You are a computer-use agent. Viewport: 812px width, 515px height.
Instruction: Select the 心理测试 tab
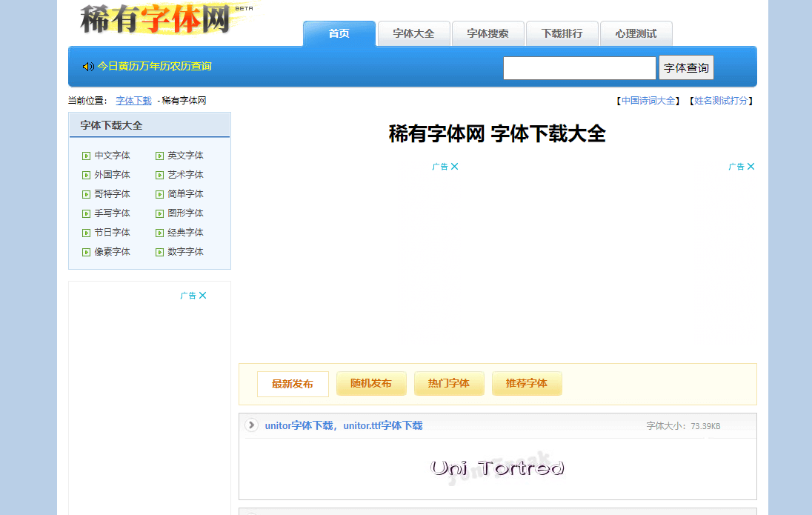click(636, 34)
